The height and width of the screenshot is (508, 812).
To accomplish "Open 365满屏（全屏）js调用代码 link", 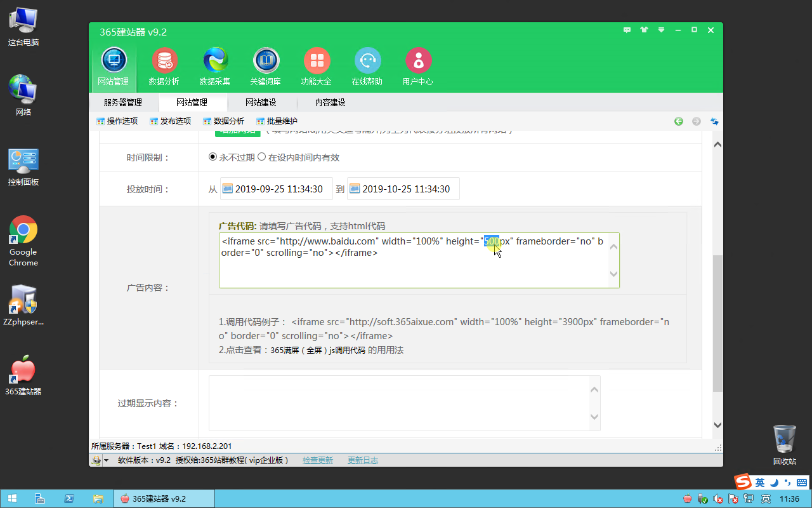I will [x=318, y=350].
